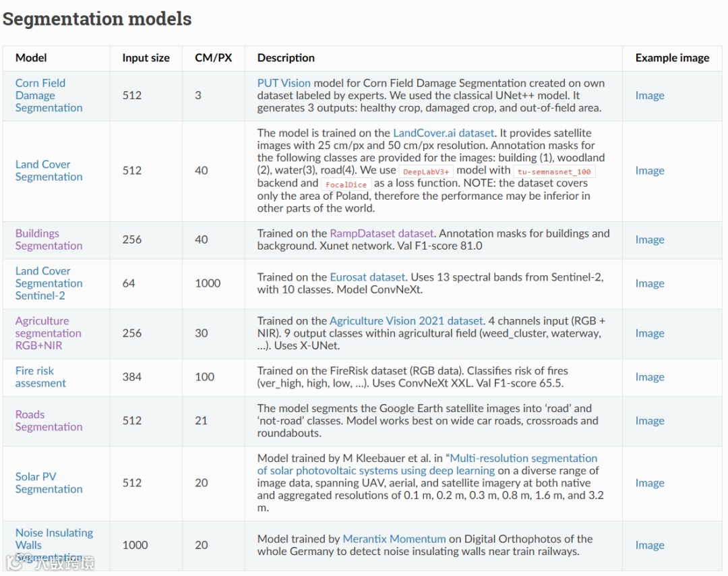The height and width of the screenshot is (576, 728).
Task: Open example Image for Noise Insulating Walls
Action: pyautogui.click(x=650, y=545)
